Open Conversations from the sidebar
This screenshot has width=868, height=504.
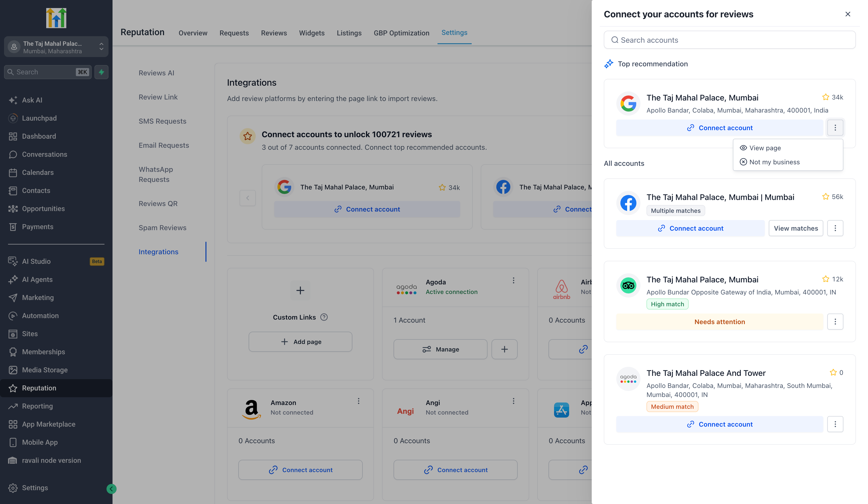(x=56, y=154)
